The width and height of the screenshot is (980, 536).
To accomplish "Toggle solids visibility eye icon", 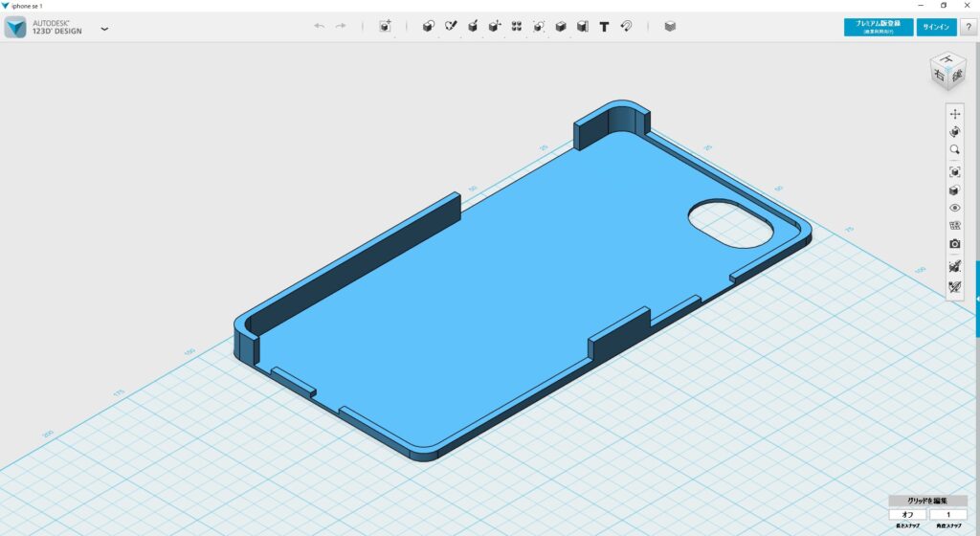I will [955, 208].
